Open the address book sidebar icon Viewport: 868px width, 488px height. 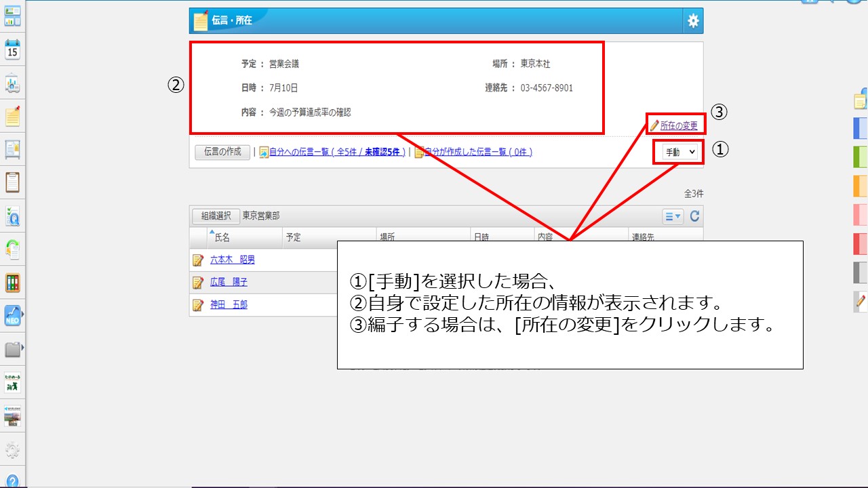[x=12, y=150]
